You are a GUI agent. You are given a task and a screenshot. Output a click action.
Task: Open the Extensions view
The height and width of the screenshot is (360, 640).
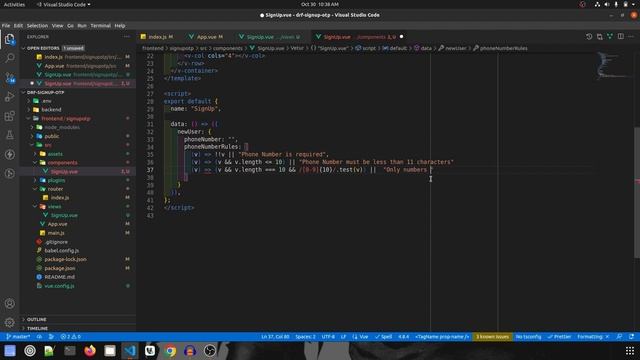coord(10,116)
